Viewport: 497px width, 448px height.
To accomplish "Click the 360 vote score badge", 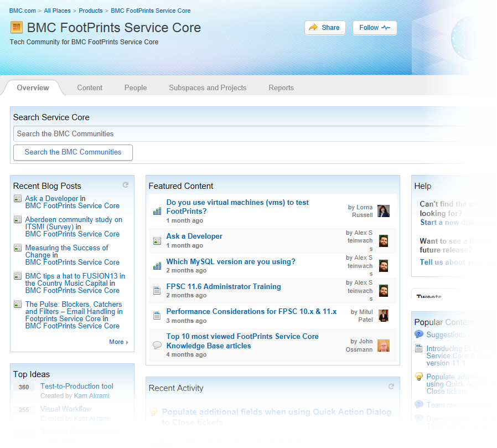I will pos(24,387).
